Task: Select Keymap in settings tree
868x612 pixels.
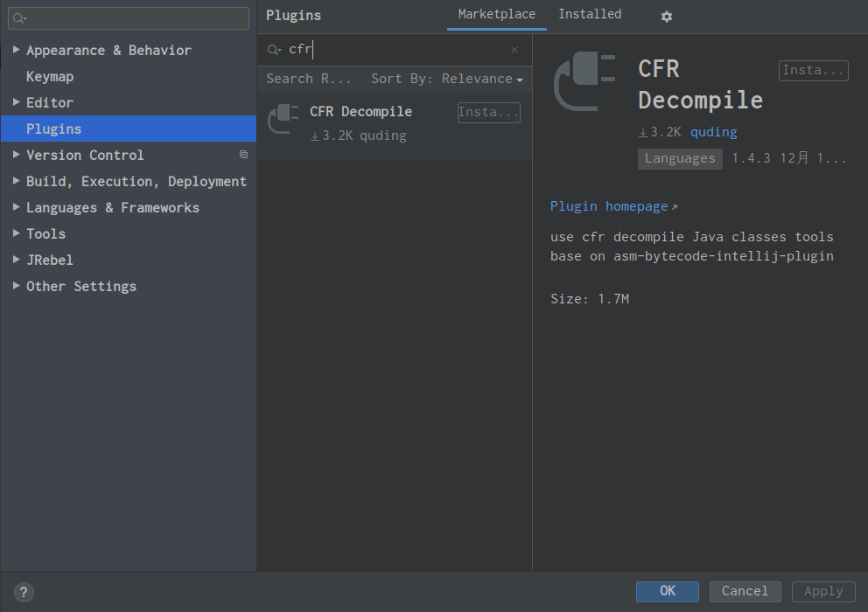Action: (x=50, y=76)
